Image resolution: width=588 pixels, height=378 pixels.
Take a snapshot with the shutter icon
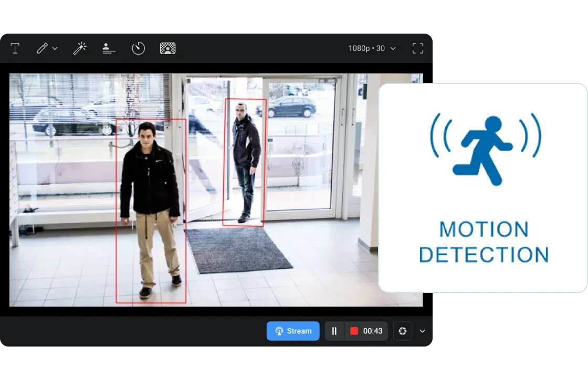pyautogui.click(x=403, y=331)
